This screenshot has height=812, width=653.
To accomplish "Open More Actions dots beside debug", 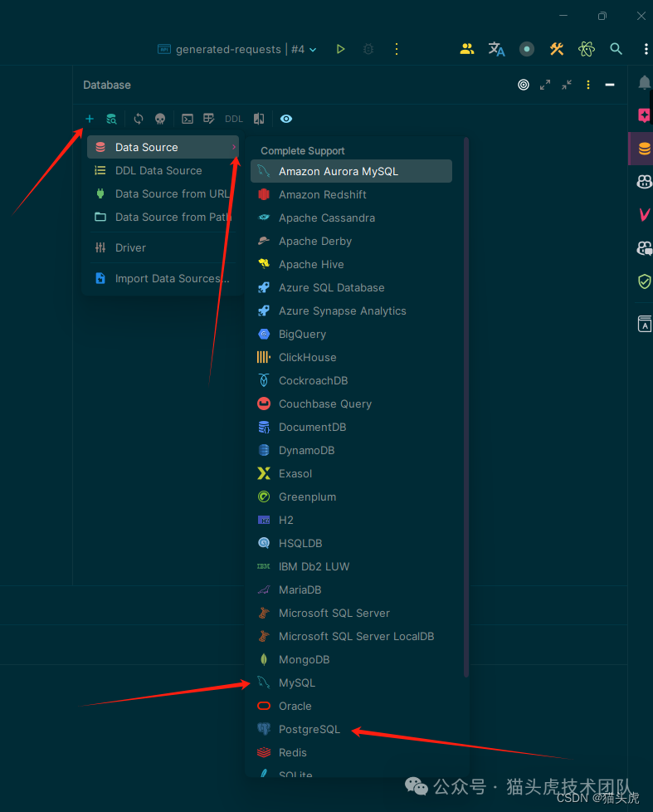I will tap(397, 49).
